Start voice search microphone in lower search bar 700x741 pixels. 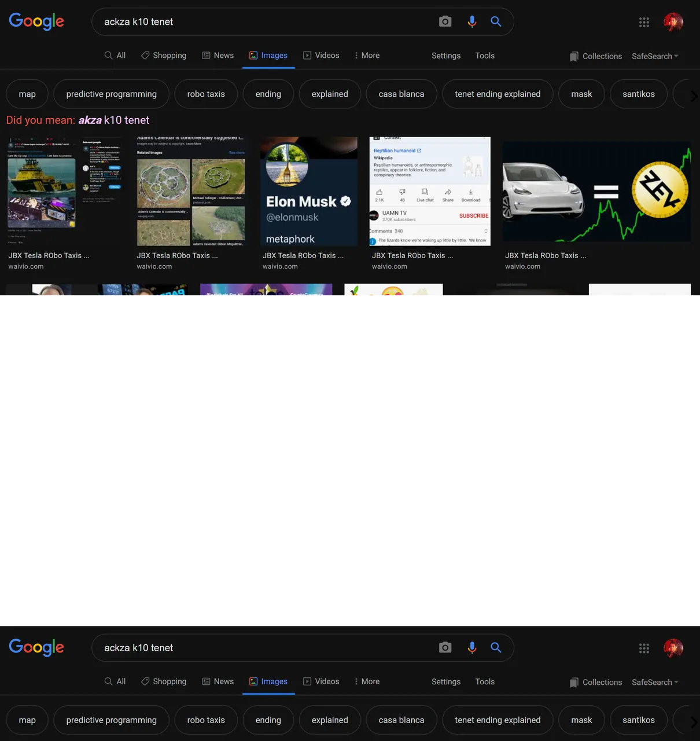point(472,647)
